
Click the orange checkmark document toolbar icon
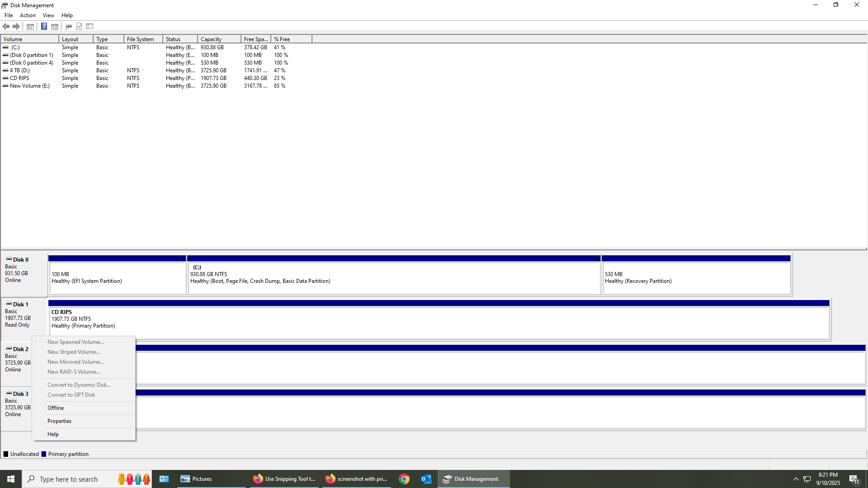coord(79,26)
